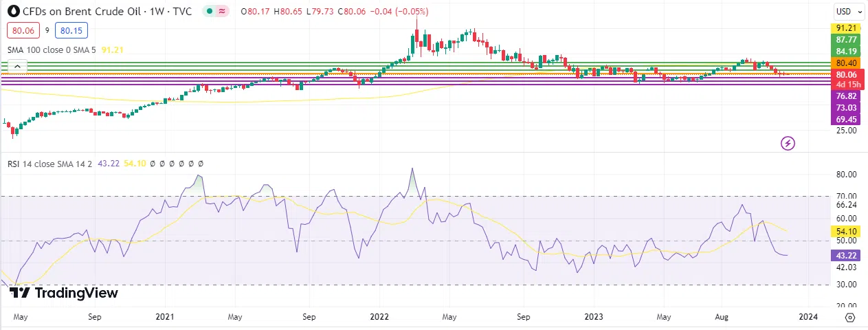Open the USD currency dropdown

click(x=847, y=12)
